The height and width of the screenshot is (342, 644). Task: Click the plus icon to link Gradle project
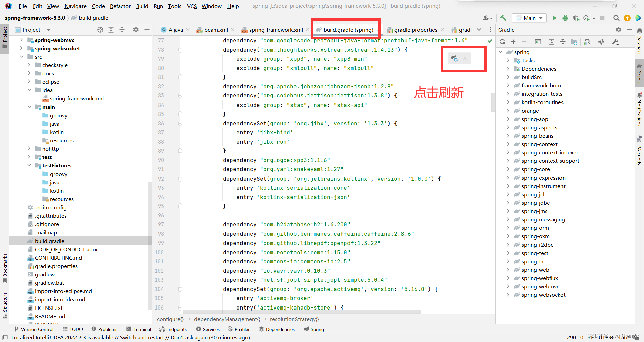tap(513, 42)
